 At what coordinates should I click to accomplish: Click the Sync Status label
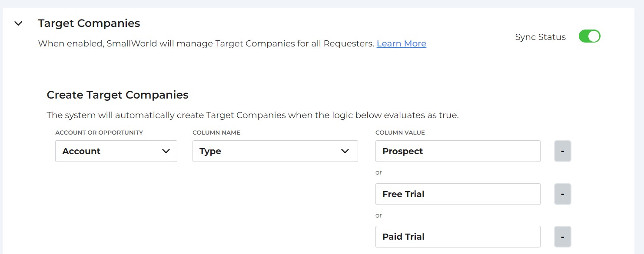tap(540, 37)
